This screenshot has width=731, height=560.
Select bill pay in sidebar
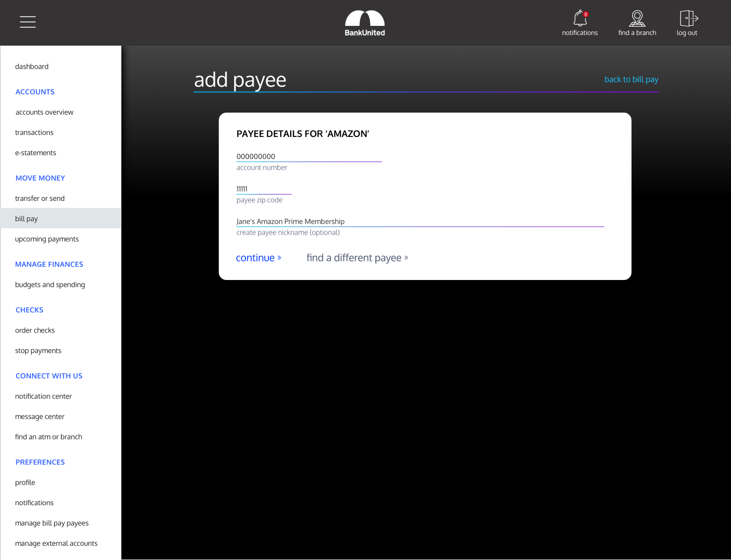[x=26, y=218]
